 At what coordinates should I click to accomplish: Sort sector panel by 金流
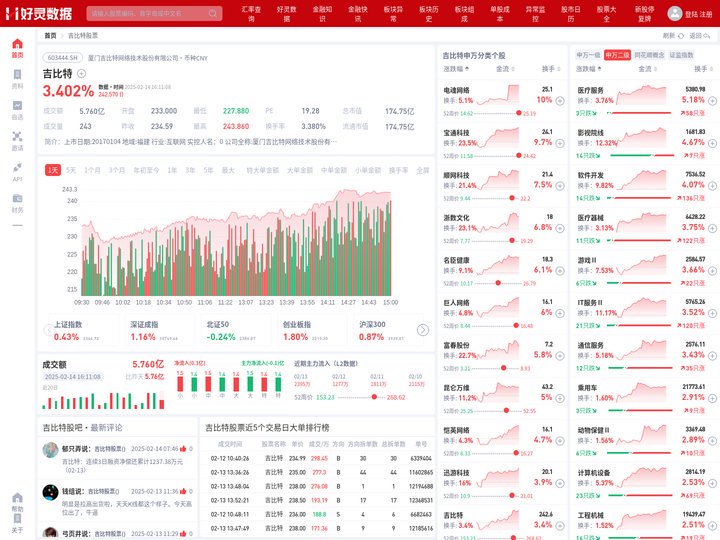coord(647,69)
